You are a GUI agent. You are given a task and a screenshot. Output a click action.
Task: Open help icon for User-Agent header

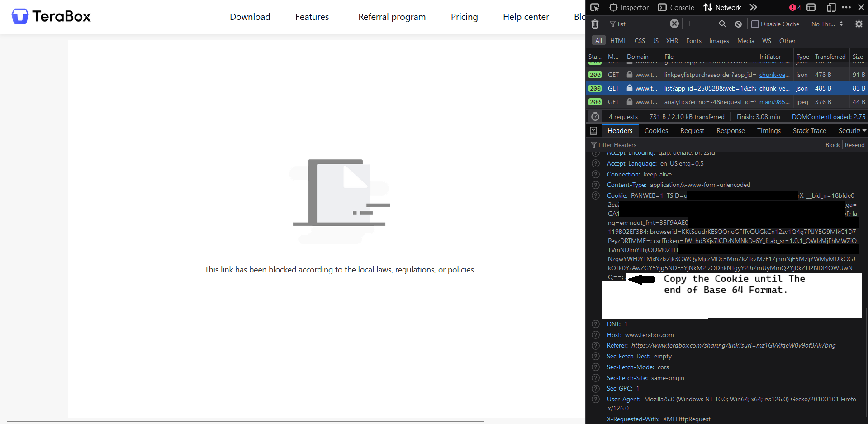[x=596, y=399]
